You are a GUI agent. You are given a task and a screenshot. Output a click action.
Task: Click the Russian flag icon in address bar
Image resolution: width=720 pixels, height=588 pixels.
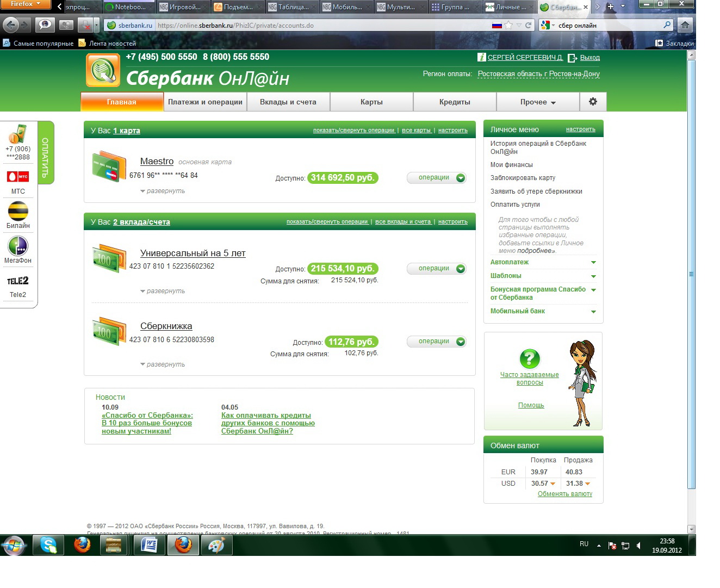coord(496,26)
